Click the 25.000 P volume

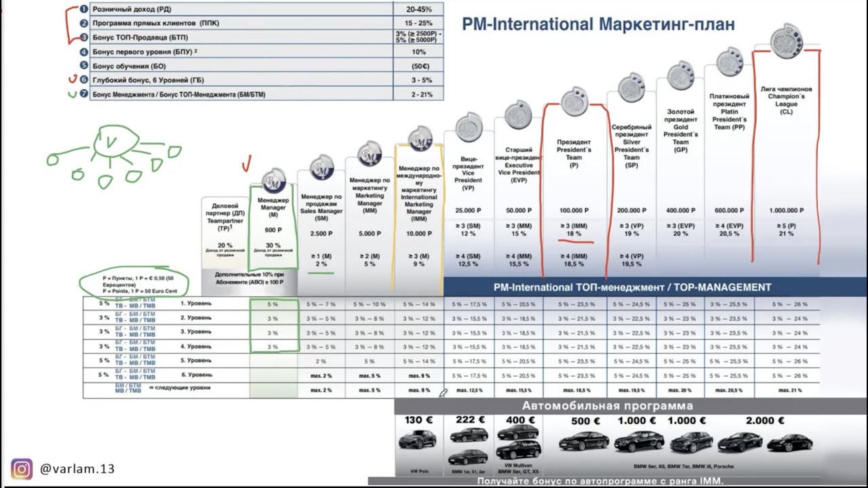point(469,211)
